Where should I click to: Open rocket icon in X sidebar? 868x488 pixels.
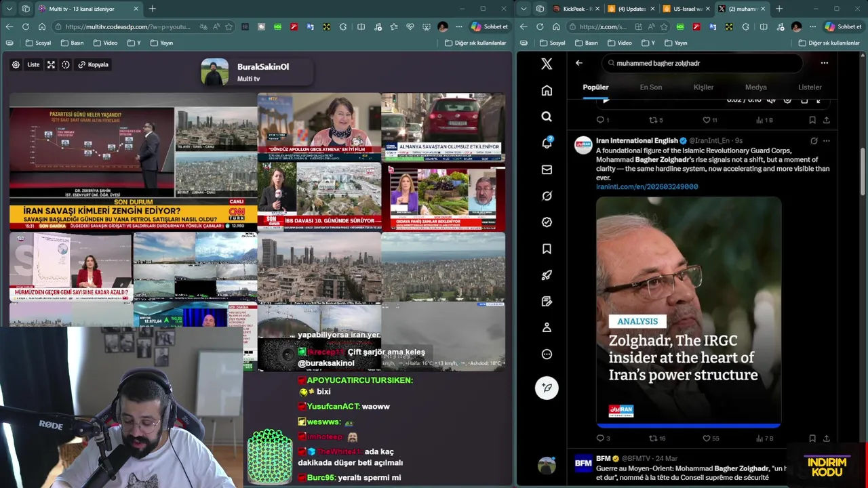(x=547, y=275)
